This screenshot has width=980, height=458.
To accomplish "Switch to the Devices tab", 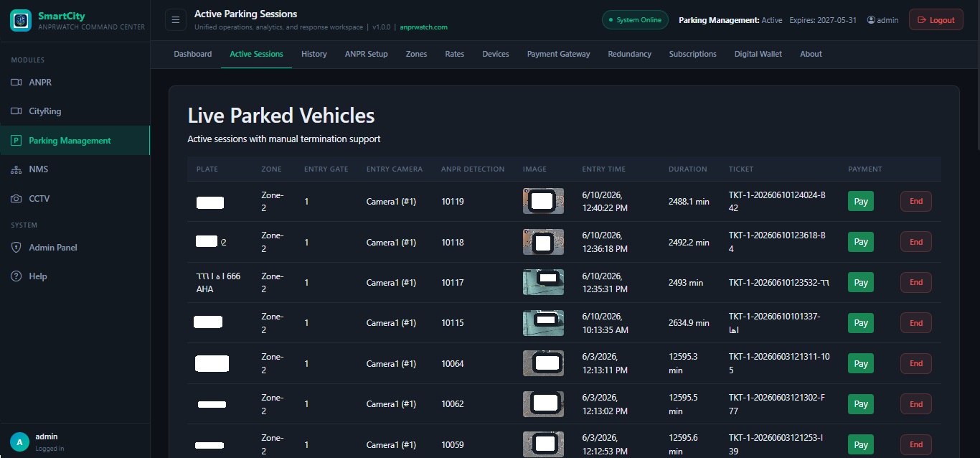I will point(496,54).
